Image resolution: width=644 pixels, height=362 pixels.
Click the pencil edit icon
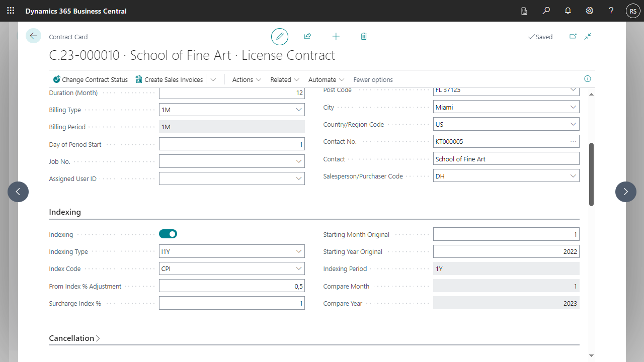click(280, 37)
